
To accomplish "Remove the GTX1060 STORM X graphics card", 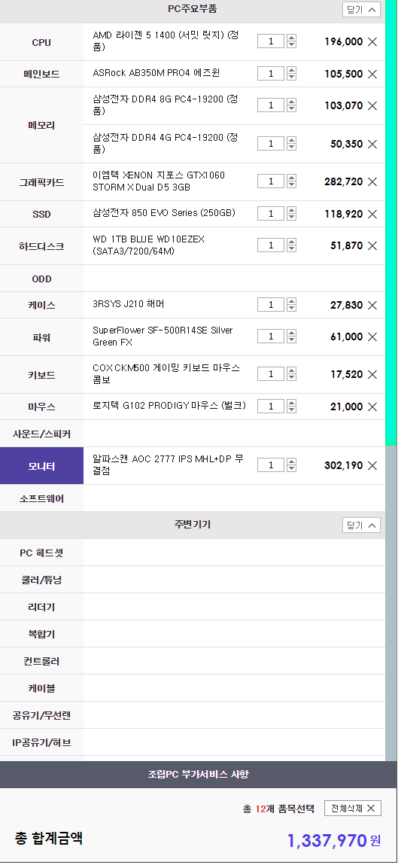I will [x=372, y=181].
